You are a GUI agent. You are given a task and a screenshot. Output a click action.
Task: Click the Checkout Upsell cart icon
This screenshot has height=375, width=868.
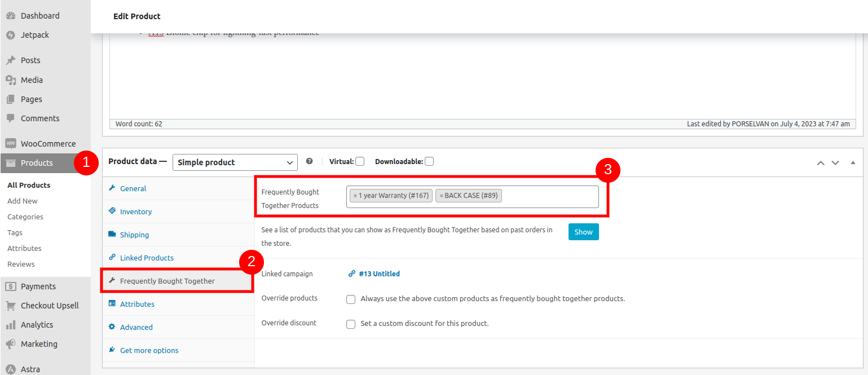[x=10, y=306]
